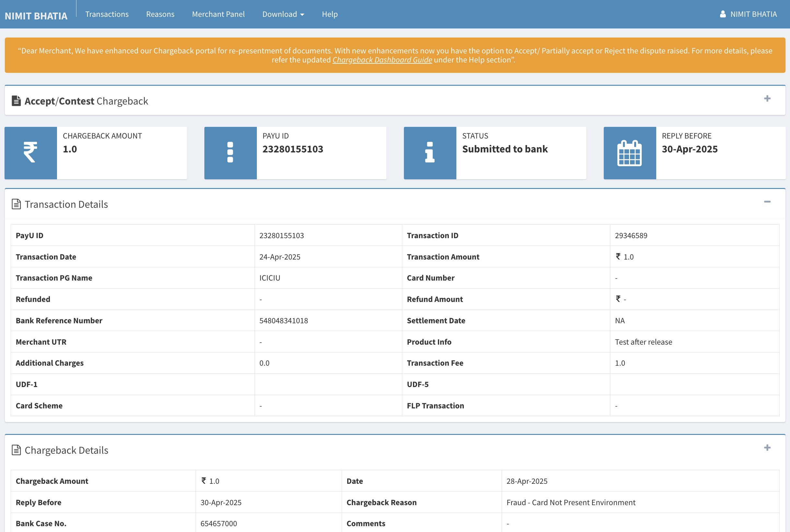Select Transaction ID value 29346589
This screenshot has height=532, width=790.
[631, 236]
